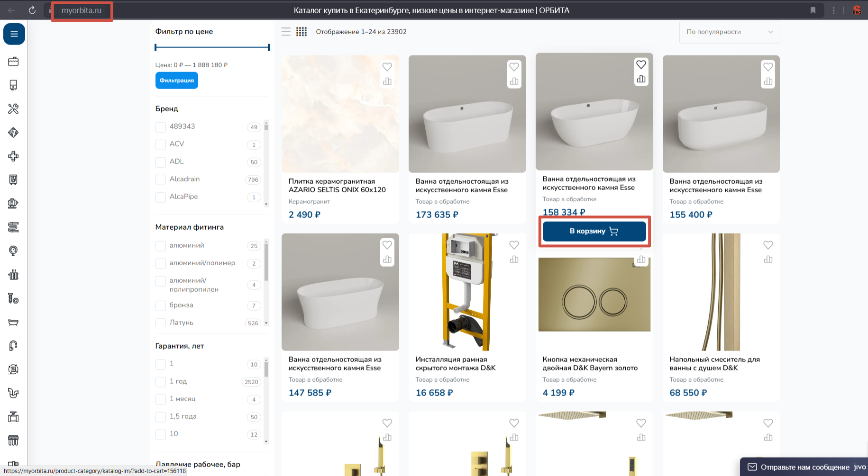This screenshot has width=868, height=476.
Task: Add floor mixer D&K to comparison
Action: click(767, 260)
